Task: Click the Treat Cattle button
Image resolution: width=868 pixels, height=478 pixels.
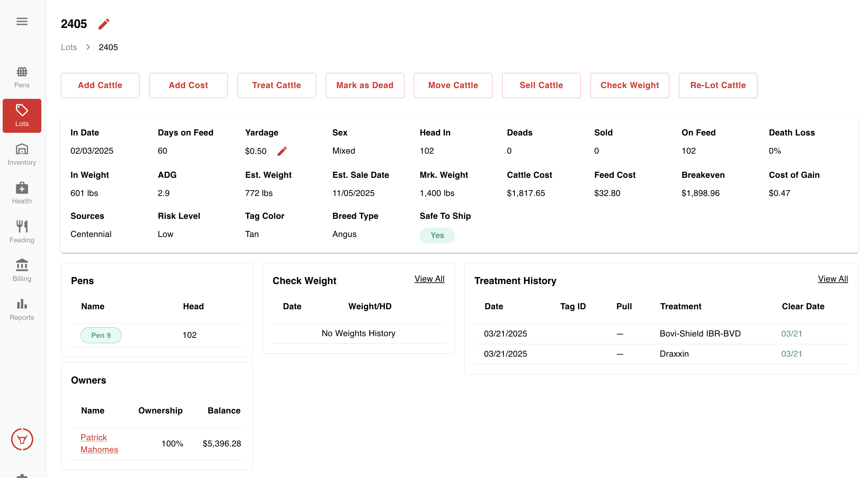Action: coord(276,85)
